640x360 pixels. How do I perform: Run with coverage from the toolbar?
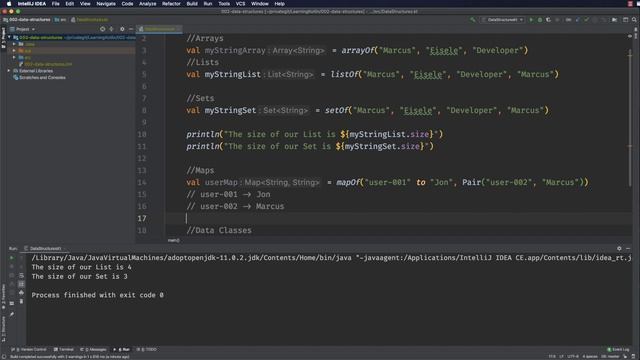pyautogui.click(x=548, y=20)
